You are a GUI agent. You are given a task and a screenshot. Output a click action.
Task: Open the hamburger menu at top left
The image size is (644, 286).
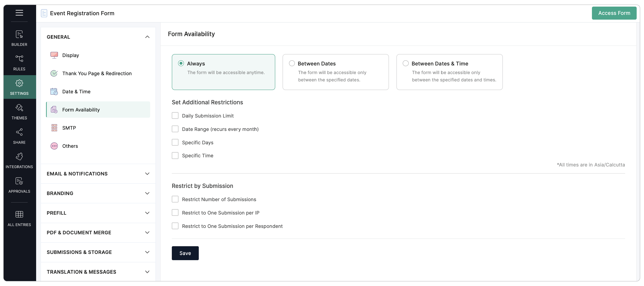click(x=19, y=13)
